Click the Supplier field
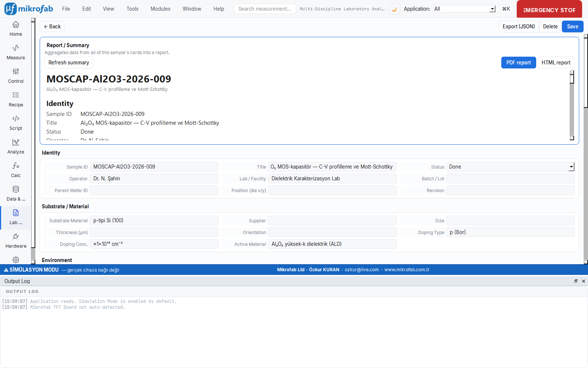Viewport: 588px width, 368px height. tap(332, 220)
